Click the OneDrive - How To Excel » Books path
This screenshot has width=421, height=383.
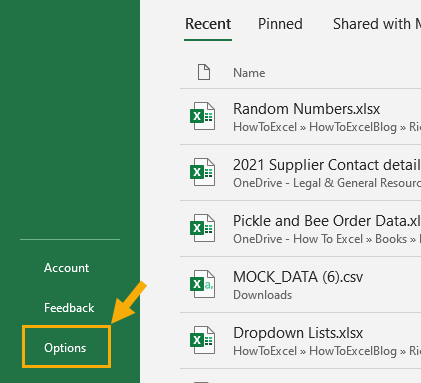click(327, 239)
